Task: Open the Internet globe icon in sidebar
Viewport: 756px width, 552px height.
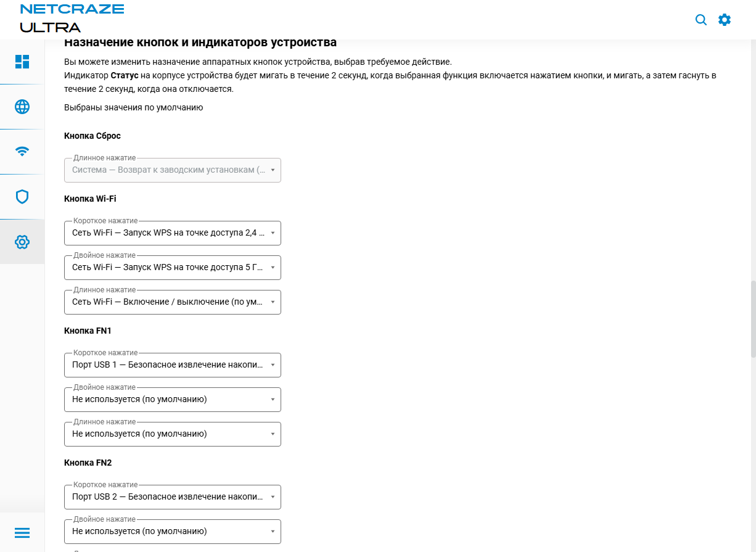Action: click(22, 107)
